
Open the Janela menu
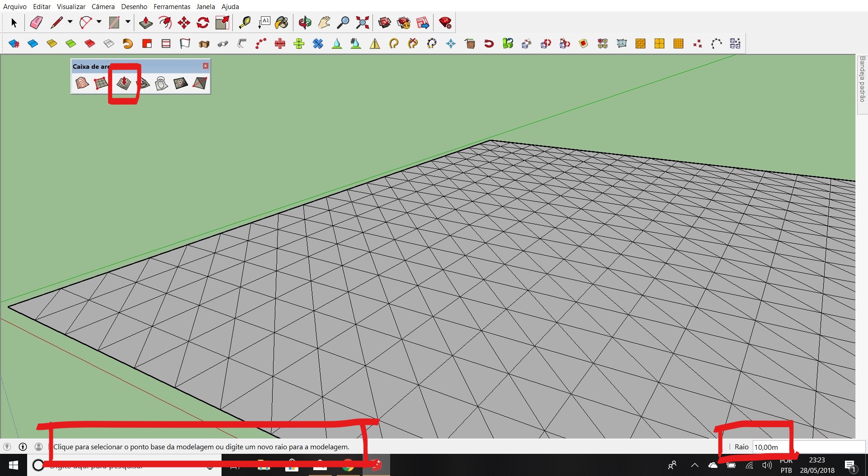point(206,6)
